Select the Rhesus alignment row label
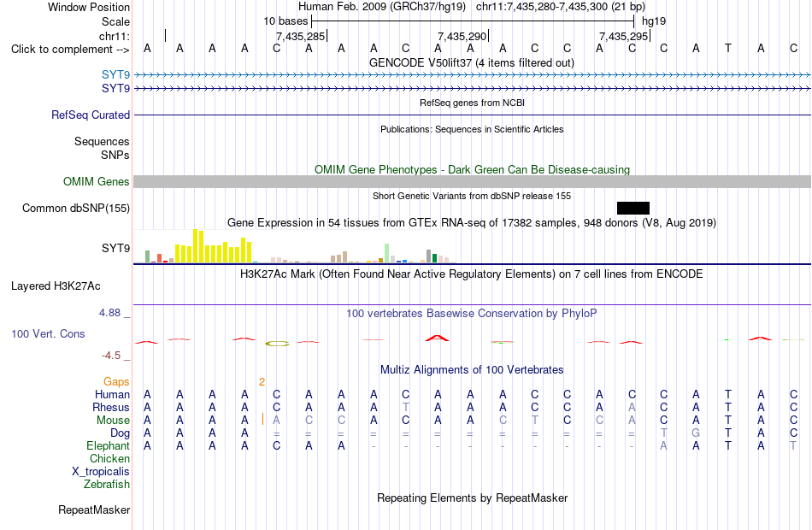 tap(111, 408)
